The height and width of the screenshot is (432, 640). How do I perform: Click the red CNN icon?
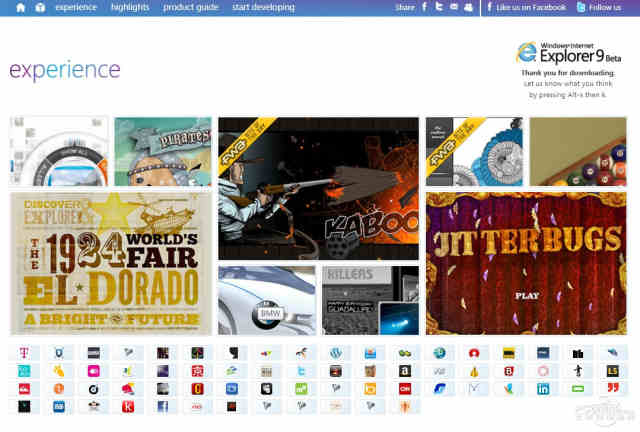[404, 389]
